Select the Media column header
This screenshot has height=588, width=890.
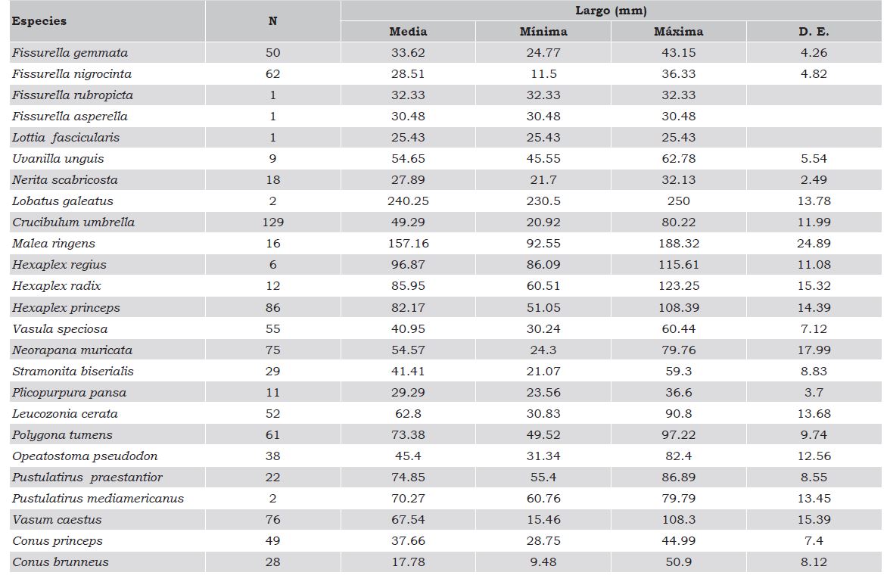tap(408, 32)
